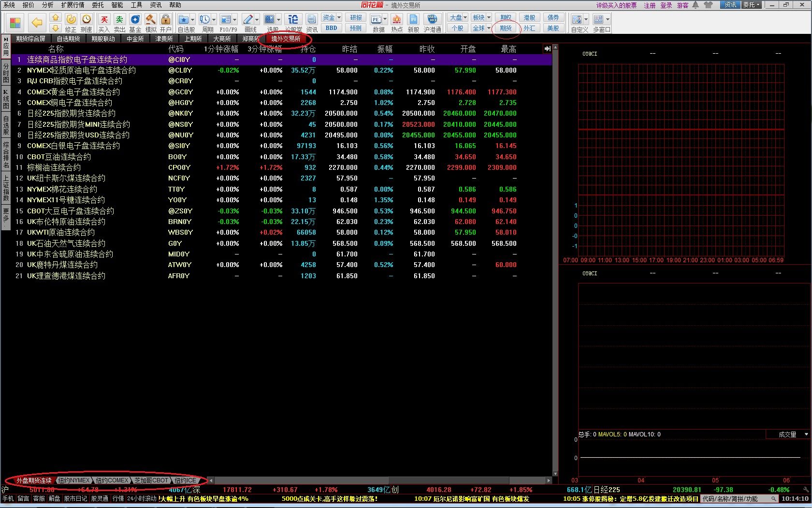
Task: Open the 委托 dropdown in title bar
Action: click(751, 5)
